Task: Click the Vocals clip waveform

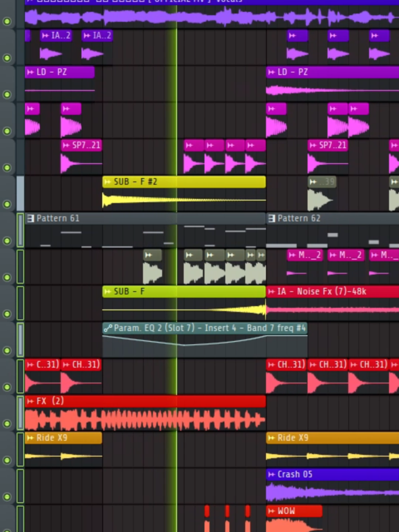Action: click(212, 17)
